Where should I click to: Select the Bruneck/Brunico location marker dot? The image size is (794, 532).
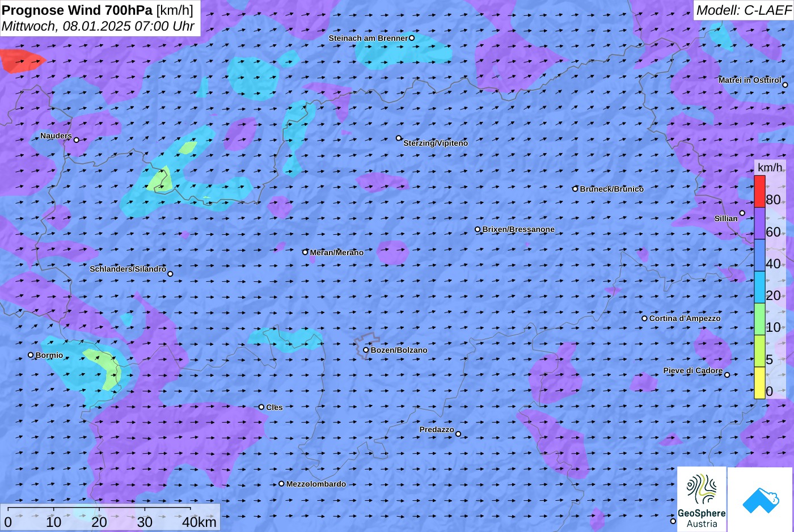(575, 189)
